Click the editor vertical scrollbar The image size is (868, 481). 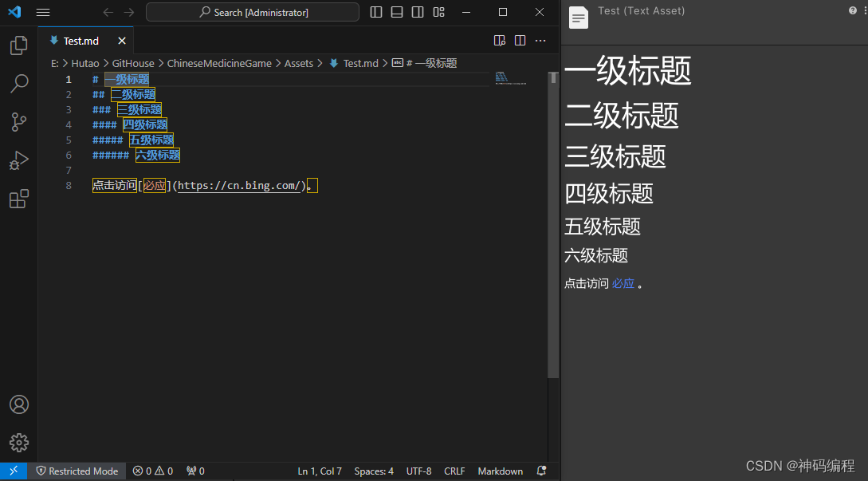553,225
